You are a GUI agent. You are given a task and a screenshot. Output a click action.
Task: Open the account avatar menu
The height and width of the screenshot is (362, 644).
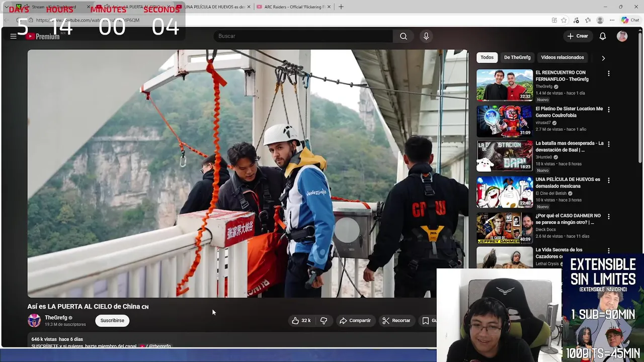[x=622, y=36]
